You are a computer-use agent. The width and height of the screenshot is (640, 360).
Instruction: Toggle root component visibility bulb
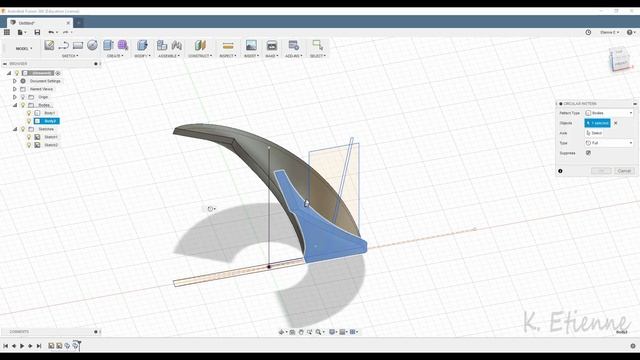tap(17, 73)
